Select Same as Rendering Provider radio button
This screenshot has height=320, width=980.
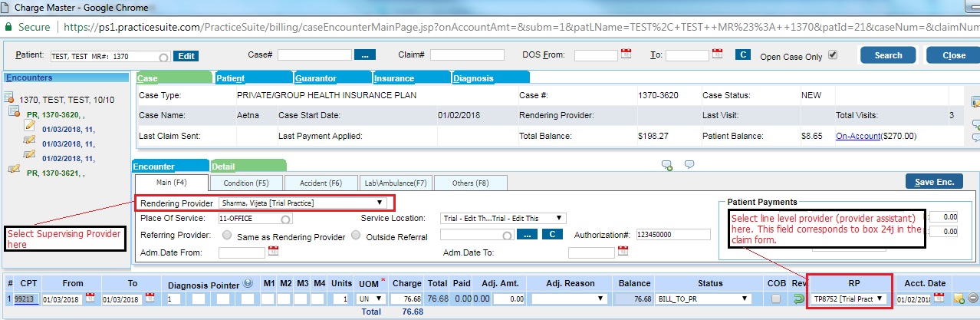coord(227,236)
